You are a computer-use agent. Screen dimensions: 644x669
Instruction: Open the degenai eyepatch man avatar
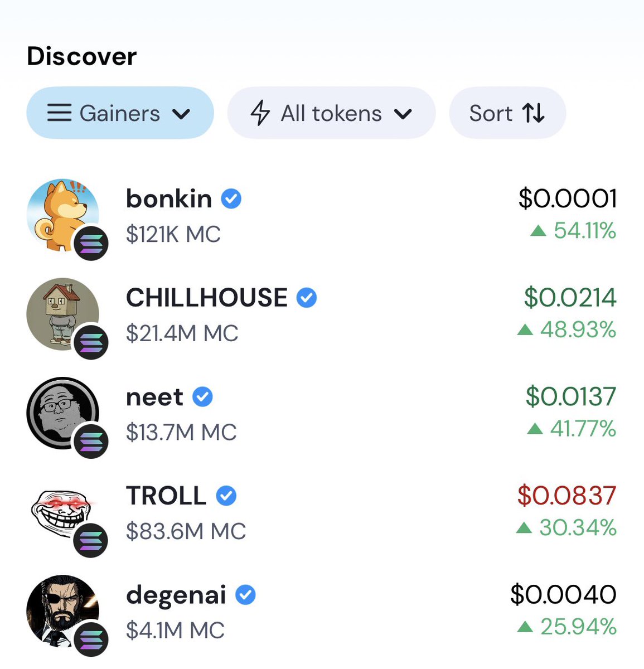coord(62,611)
